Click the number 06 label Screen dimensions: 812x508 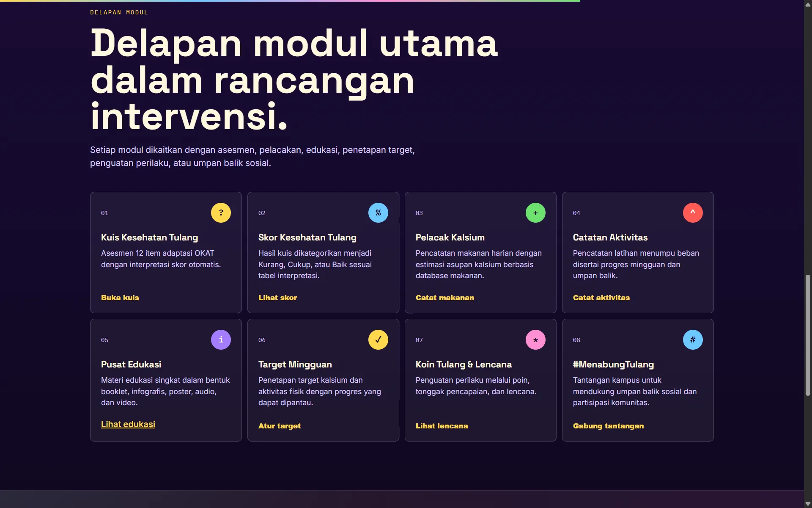[262, 340]
